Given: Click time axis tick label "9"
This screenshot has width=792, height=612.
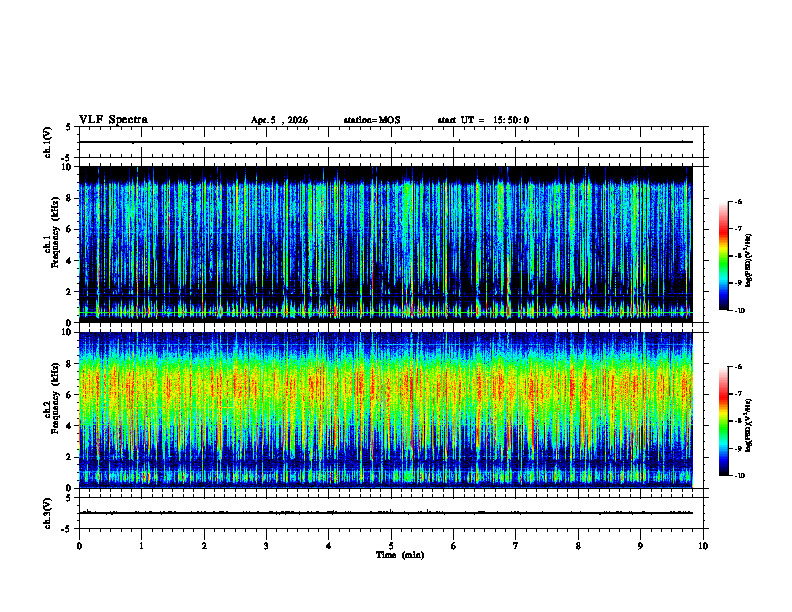Looking at the screenshot, I should pyautogui.click(x=640, y=546).
